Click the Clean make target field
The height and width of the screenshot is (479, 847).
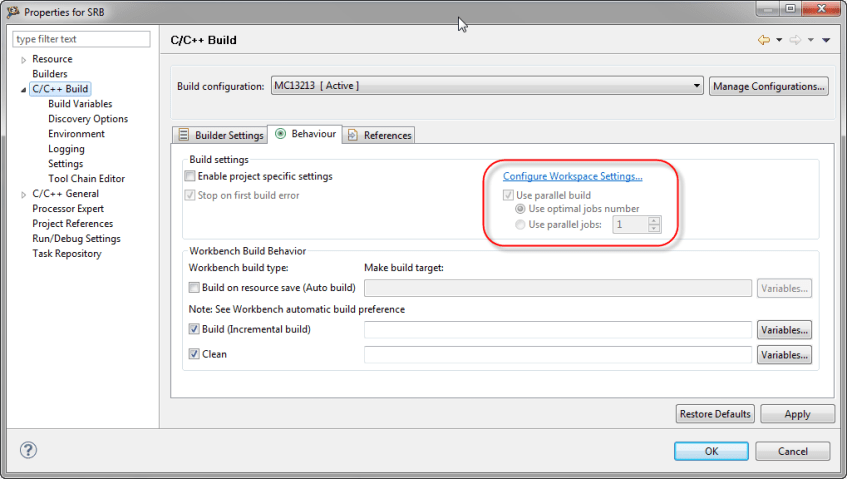tap(558, 355)
